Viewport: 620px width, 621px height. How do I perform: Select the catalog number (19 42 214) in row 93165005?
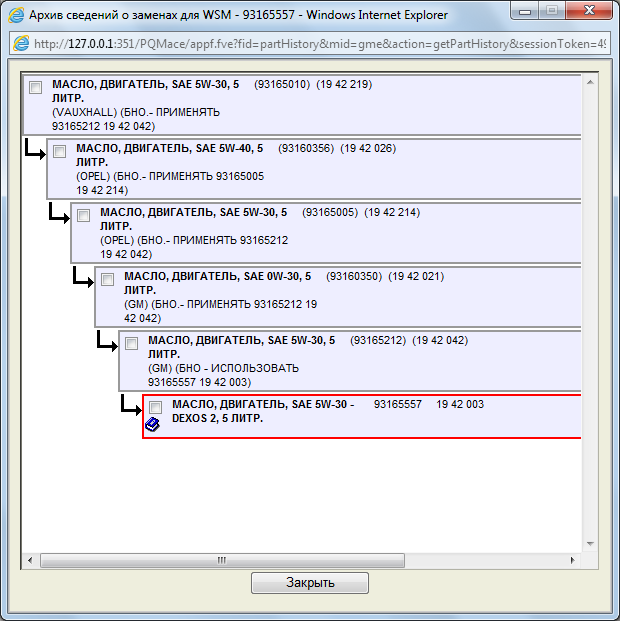(392, 212)
